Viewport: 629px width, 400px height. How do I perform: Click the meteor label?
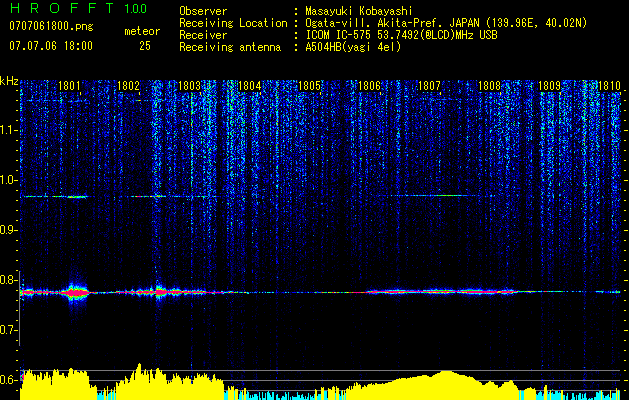pyautogui.click(x=142, y=31)
